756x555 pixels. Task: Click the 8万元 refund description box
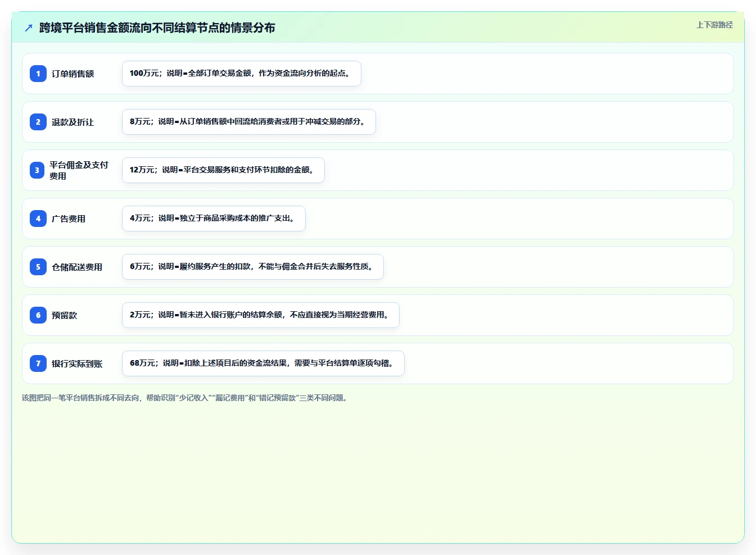249,122
